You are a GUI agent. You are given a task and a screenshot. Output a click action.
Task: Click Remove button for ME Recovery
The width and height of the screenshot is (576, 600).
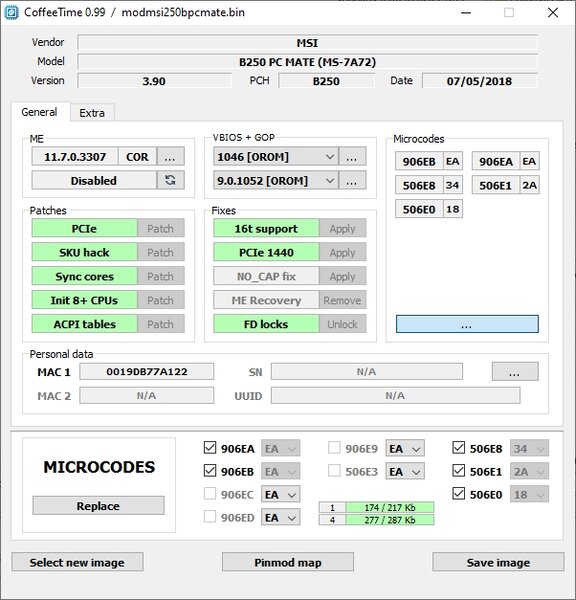click(x=343, y=300)
